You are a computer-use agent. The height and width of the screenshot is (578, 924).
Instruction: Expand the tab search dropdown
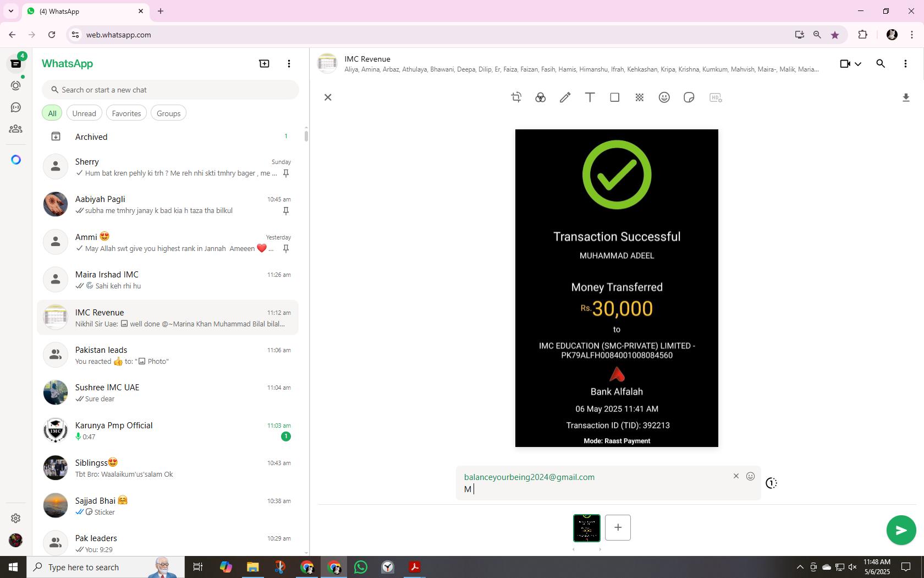[x=10, y=11]
